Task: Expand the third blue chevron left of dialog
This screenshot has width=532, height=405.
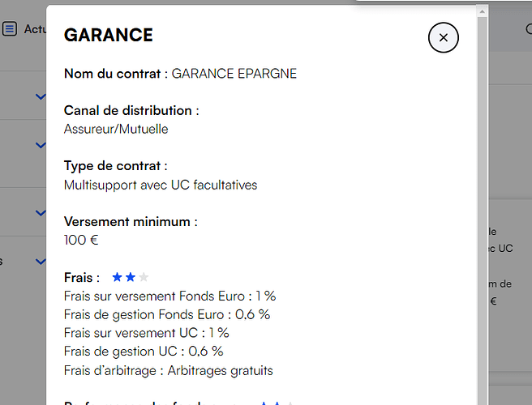Action: click(41, 213)
